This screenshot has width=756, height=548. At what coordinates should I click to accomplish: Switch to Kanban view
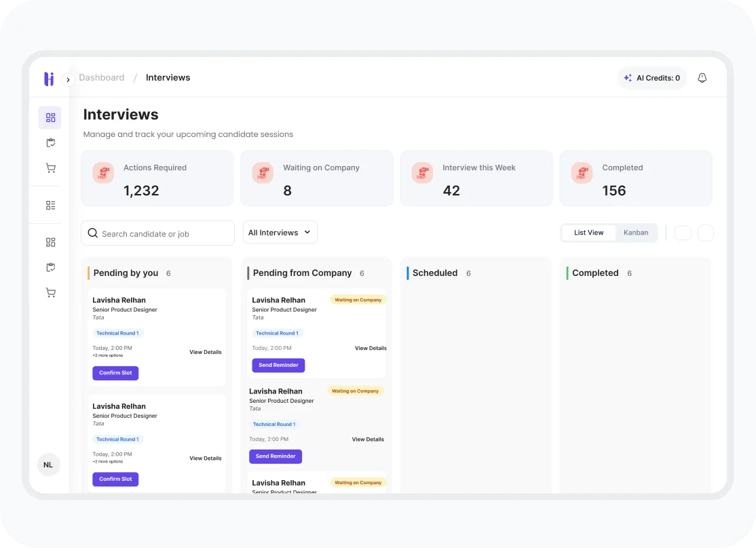[636, 233]
